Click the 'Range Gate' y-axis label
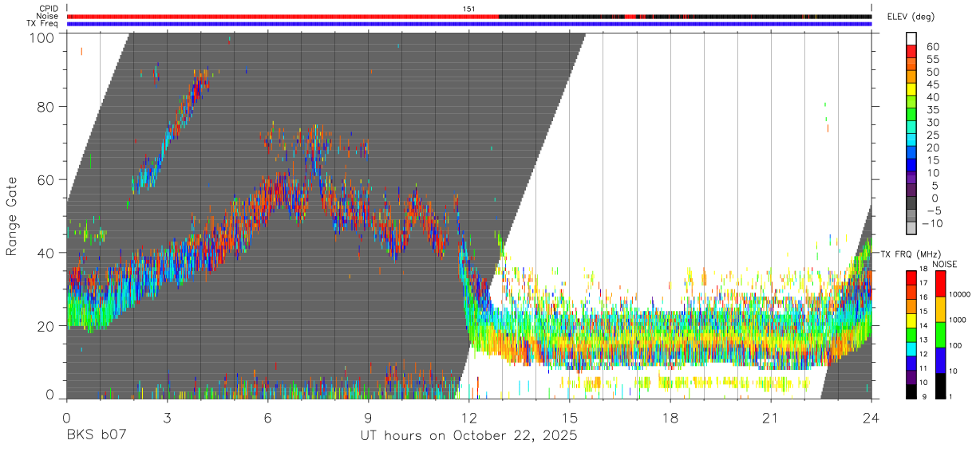Viewport: 980px width, 452px height. 12,216
